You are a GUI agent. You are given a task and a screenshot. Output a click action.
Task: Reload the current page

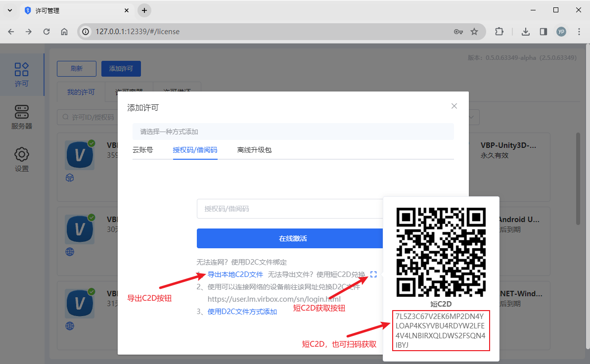46,32
